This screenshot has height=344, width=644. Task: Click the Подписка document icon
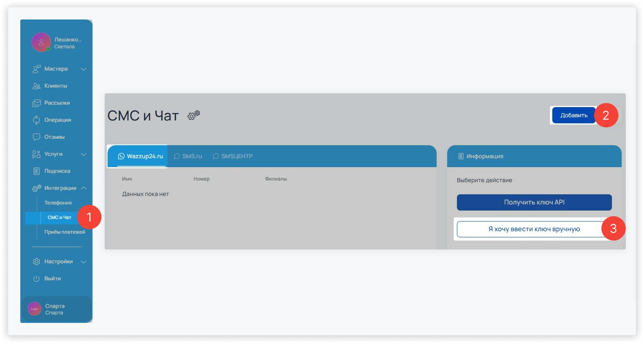click(x=37, y=171)
